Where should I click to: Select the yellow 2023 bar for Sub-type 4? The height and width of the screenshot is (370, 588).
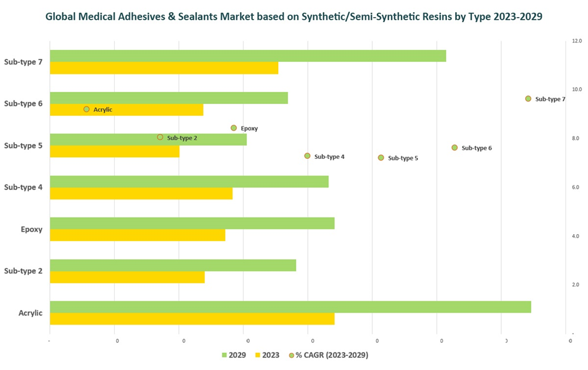click(x=141, y=194)
